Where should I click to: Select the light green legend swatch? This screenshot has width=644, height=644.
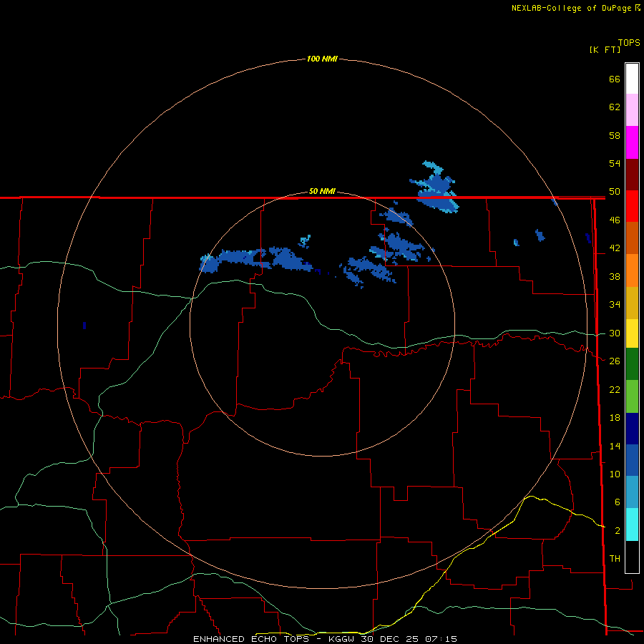(632, 396)
